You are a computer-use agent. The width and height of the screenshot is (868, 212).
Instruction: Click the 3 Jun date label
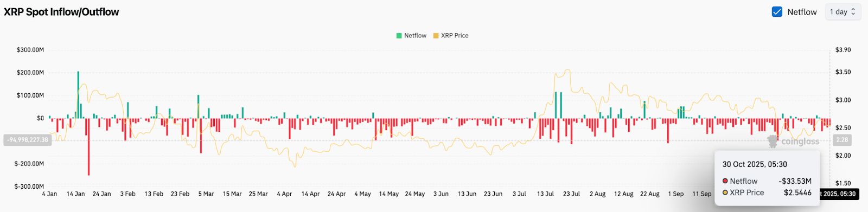pos(441,194)
